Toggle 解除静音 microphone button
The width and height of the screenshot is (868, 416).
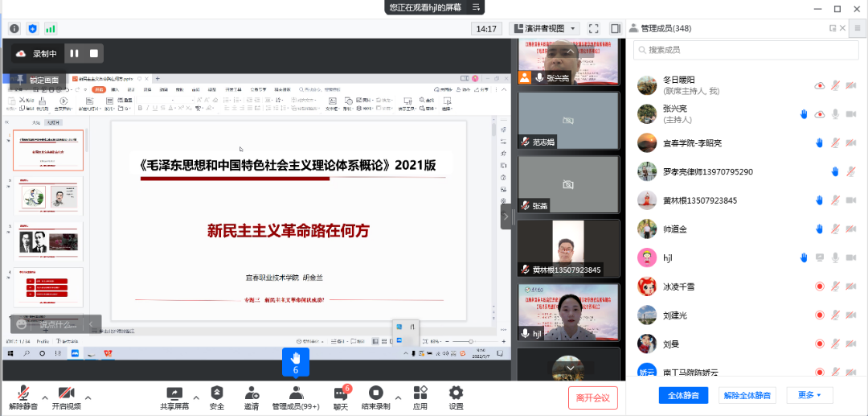(x=23, y=393)
